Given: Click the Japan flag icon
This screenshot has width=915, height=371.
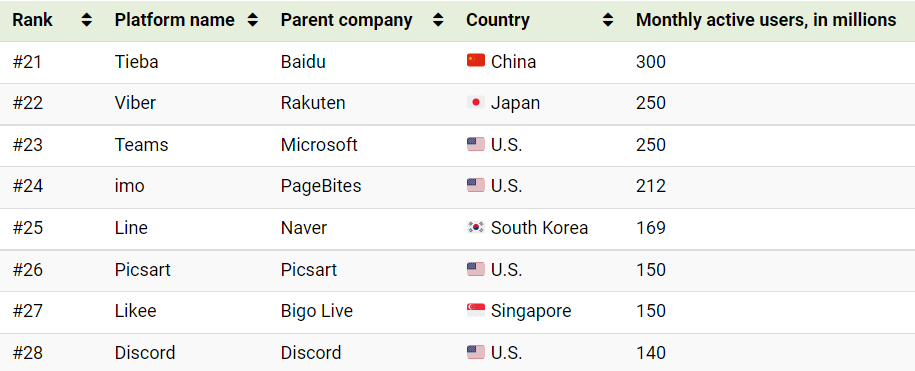Looking at the screenshot, I should (476, 103).
